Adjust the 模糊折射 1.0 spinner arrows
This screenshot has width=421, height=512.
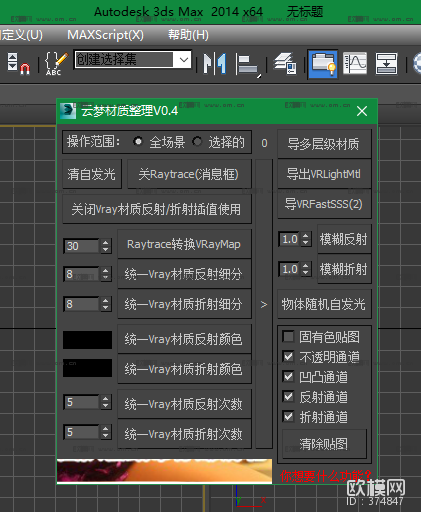tap(306, 269)
